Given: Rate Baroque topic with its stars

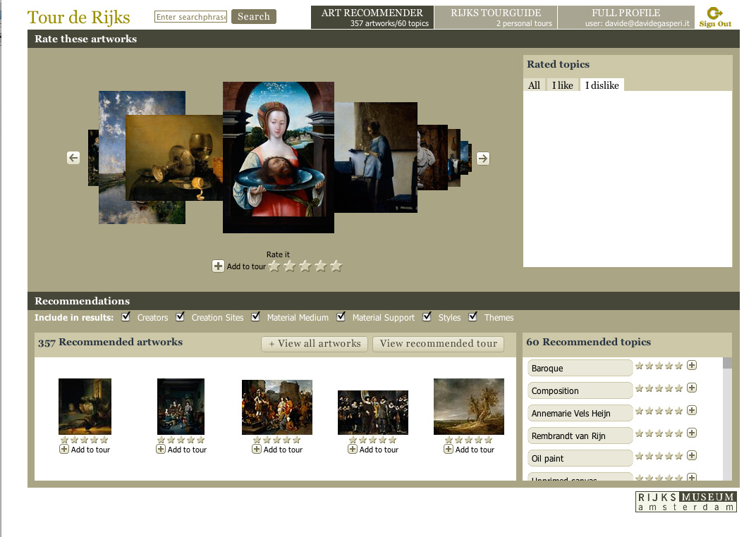Looking at the screenshot, I should click(x=659, y=366).
